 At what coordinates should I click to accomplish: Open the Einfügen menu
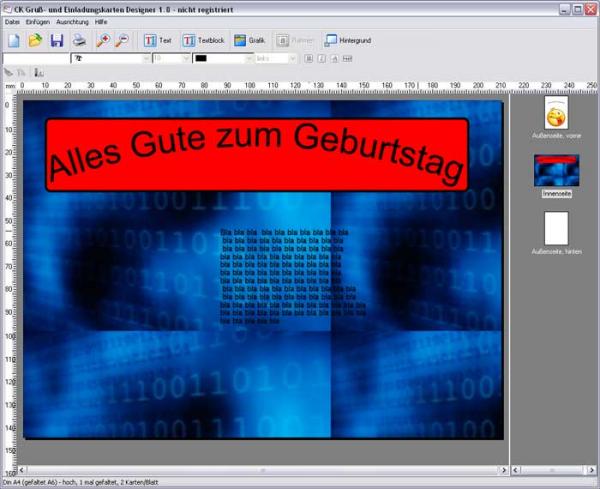click(37, 21)
